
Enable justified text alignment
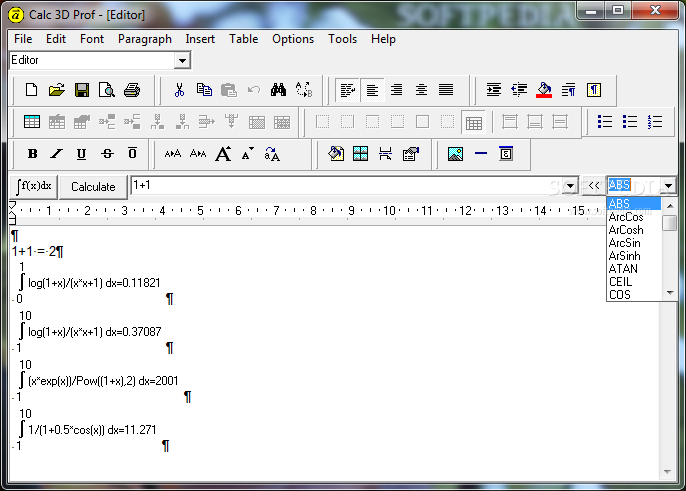[446, 90]
